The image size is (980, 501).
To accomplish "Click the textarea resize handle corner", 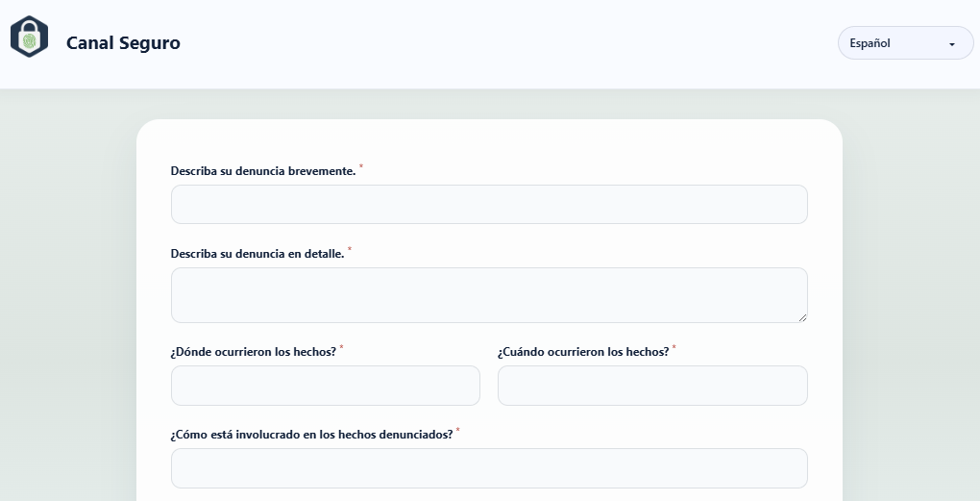I will (x=802, y=317).
